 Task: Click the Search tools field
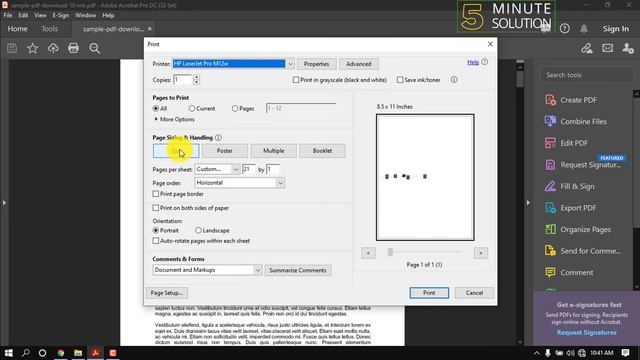(x=587, y=75)
